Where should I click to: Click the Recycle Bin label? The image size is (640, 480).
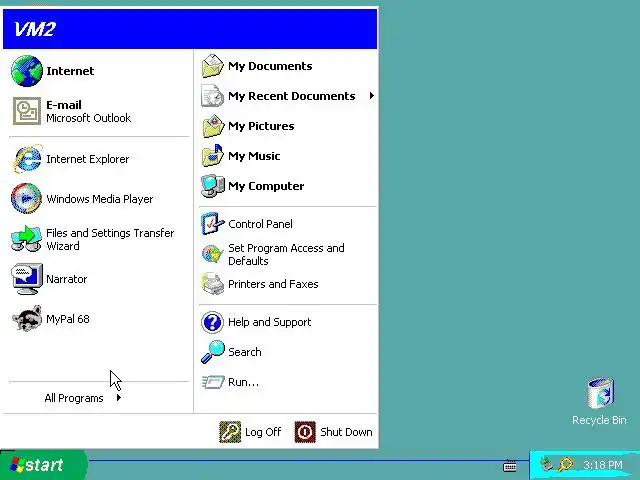pyautogui.click(x=599, y=420)
